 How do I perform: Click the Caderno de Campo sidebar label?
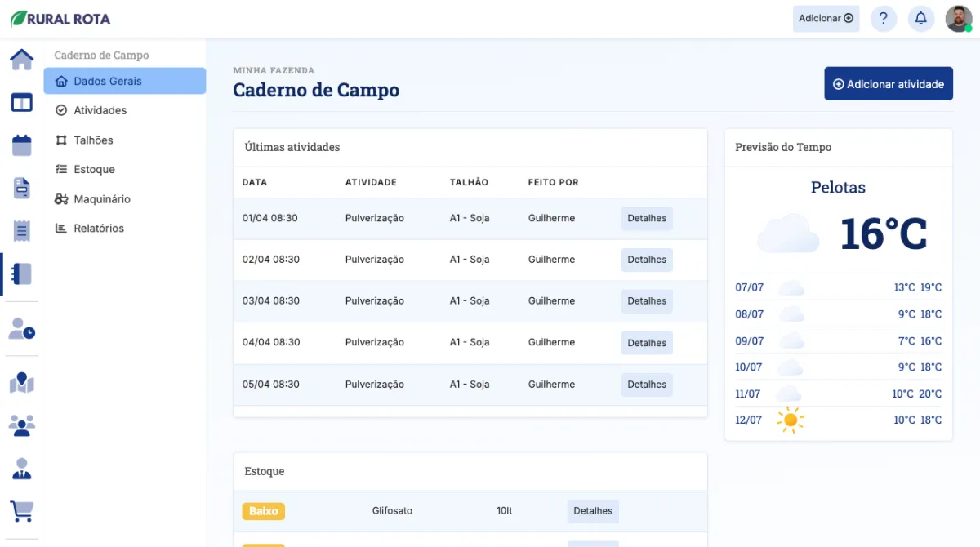pos(101,56)
